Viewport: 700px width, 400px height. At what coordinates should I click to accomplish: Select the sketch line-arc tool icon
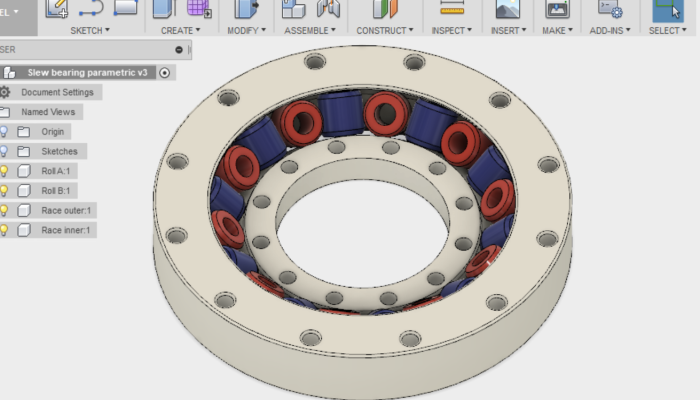coord(92,8)
